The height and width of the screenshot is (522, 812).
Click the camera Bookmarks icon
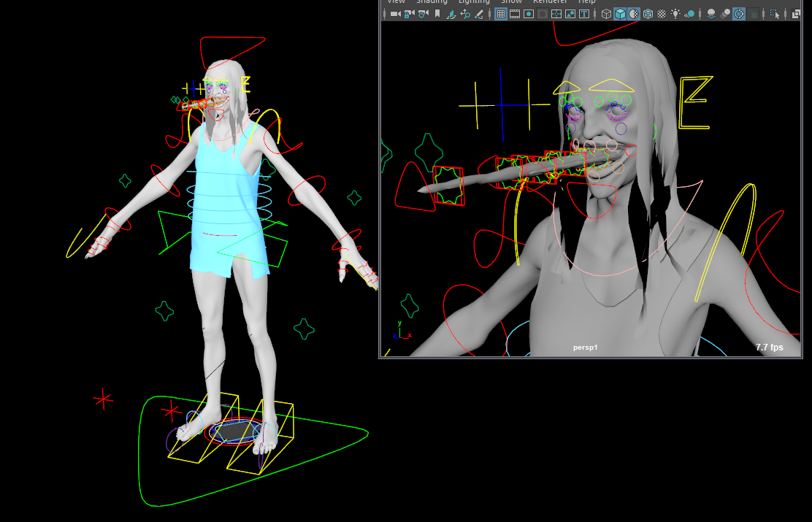pos(437,14)
